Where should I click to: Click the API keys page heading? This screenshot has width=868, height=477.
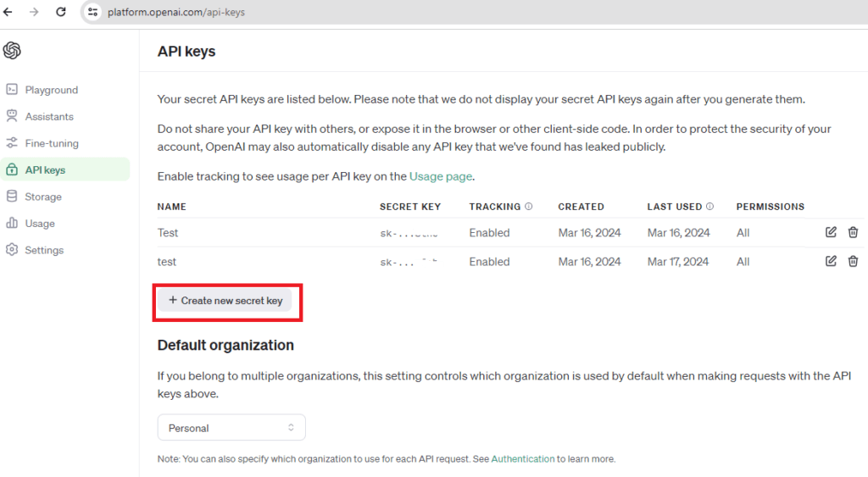click(x=186, y=52)
